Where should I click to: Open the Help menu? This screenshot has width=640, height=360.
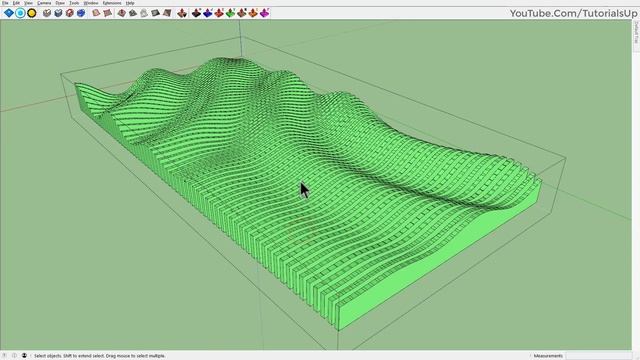[x=130, y=3]
